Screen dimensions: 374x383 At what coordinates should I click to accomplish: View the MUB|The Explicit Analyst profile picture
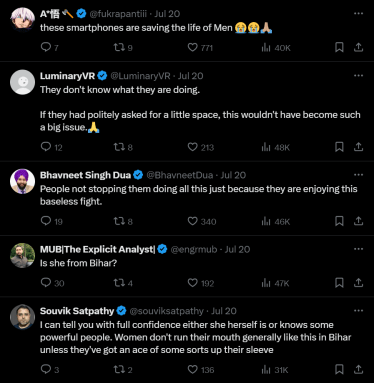click(22, 255)
